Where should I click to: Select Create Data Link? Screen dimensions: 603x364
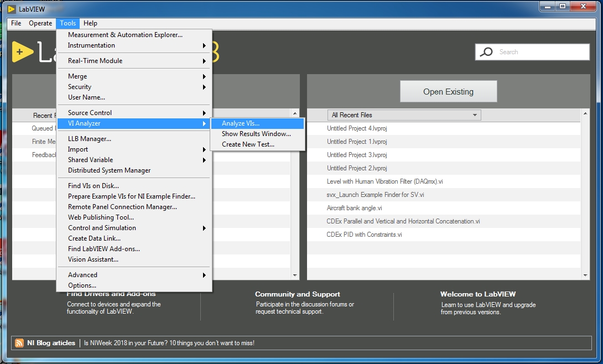pyautogui.click(x=134, y=238)
